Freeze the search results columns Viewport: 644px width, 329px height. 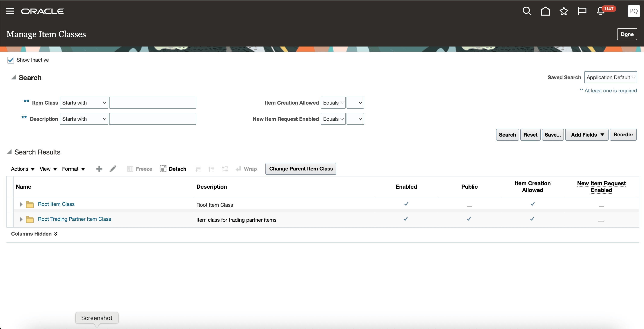pos(139,169)
